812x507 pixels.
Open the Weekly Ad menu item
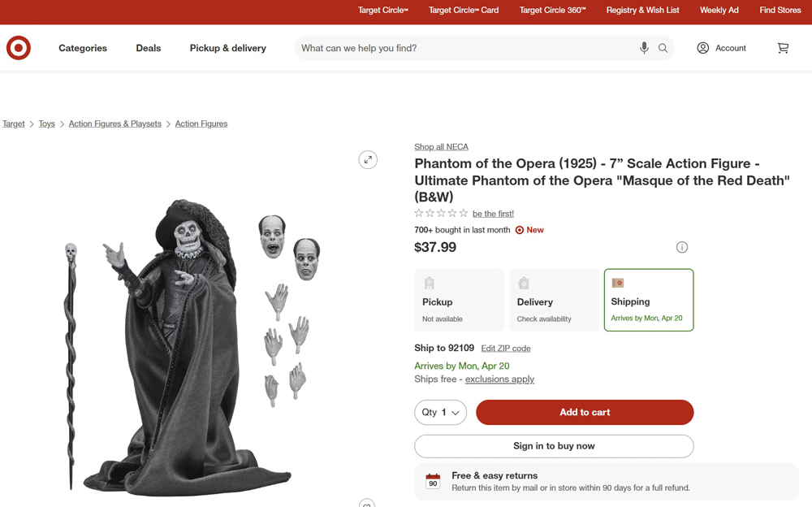point(719,11)
